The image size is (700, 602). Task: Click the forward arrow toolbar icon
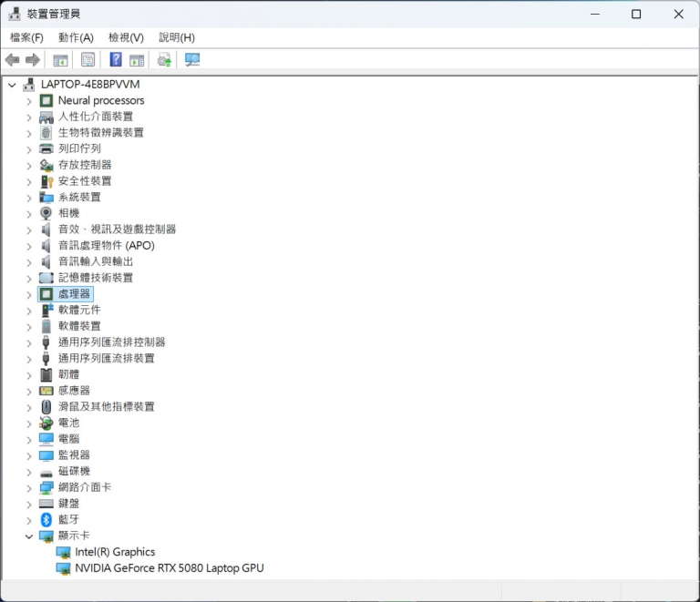pyautogui.click(x=33, y=60)
